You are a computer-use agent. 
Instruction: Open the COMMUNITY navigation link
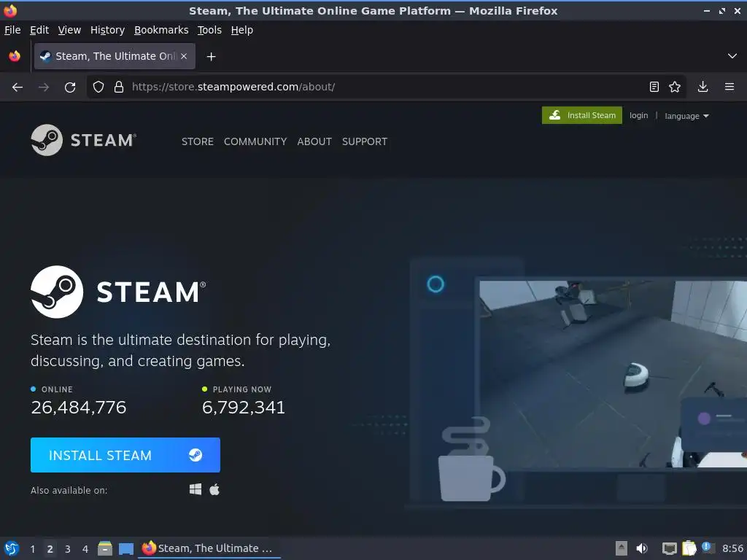click(x=255, y=141)
